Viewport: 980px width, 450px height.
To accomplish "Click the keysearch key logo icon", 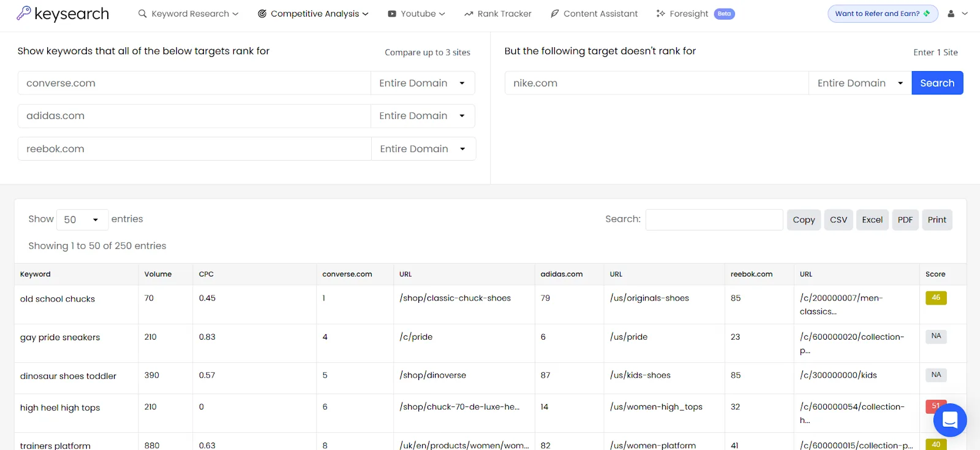I will tap(23, 13).
